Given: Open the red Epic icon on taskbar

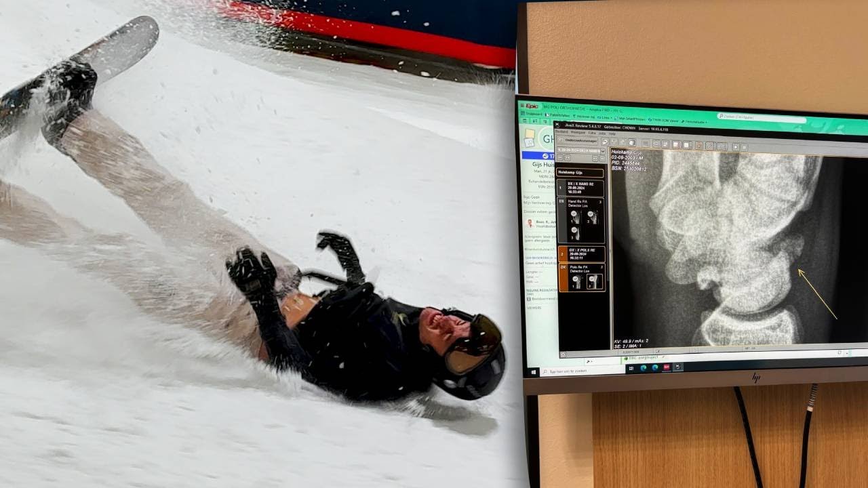Looking at the screenshot, I should (x=666, y=367).
